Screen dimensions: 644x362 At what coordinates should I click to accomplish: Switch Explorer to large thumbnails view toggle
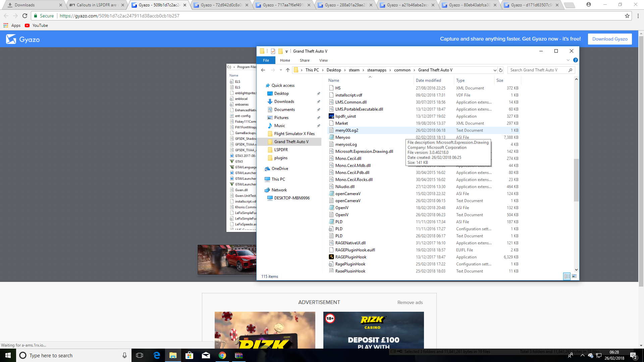click(x=574, y=276)
